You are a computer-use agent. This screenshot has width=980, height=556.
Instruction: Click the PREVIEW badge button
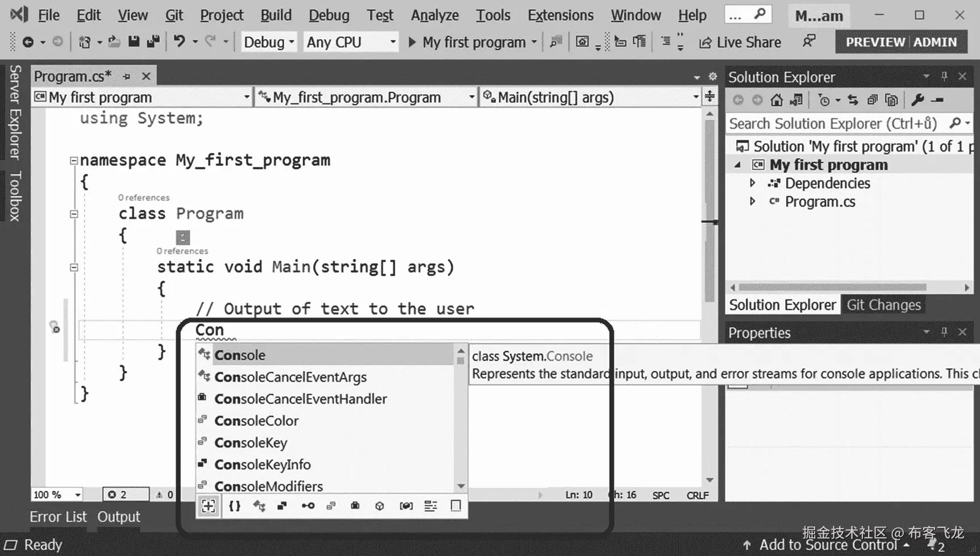875,42
